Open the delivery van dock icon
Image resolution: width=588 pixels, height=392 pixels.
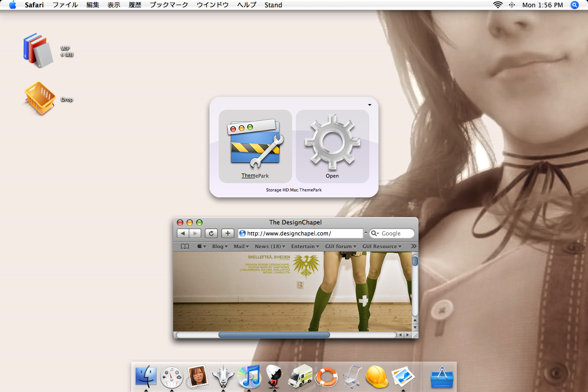[x=300, y=376]
